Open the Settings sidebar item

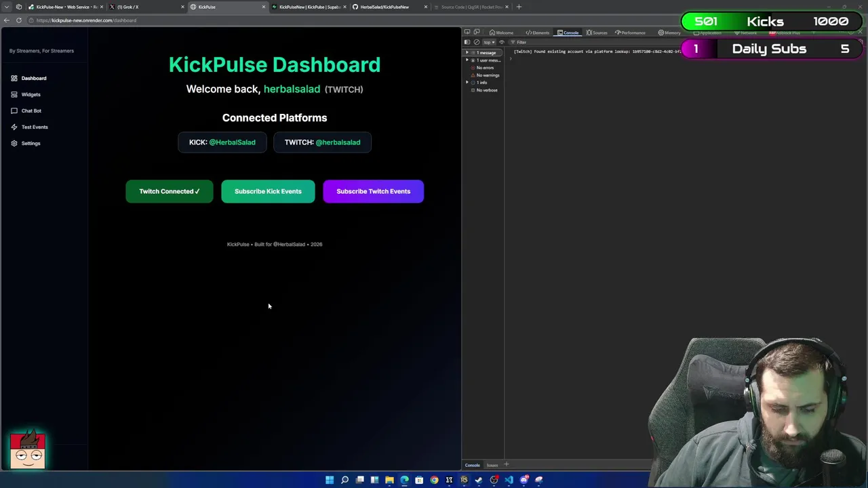coord(26,143)
